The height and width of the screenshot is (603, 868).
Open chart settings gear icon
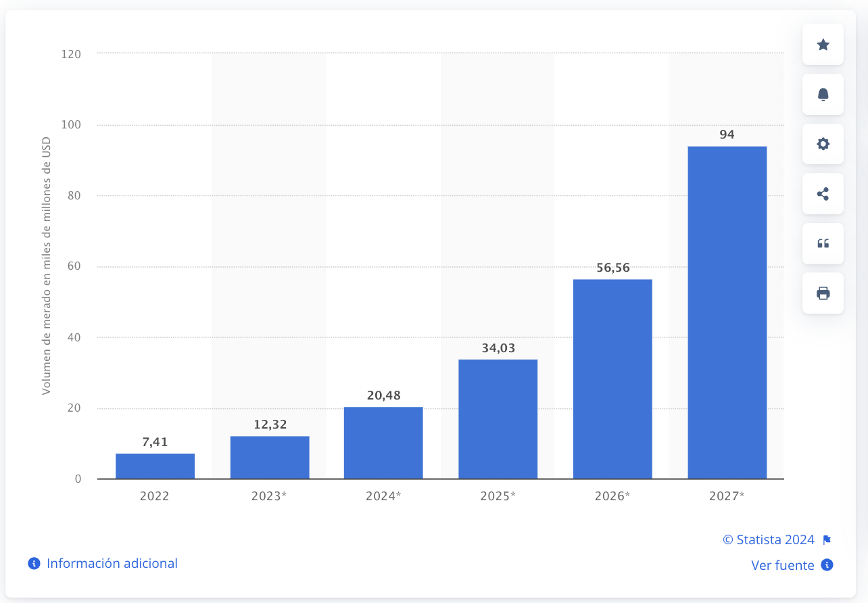click(823, 144)
